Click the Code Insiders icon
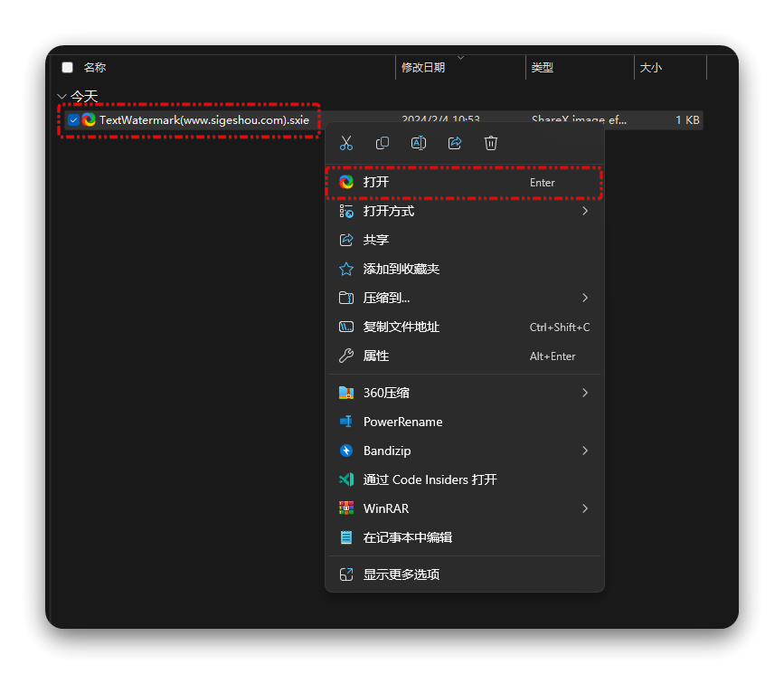Screen dimensions: 784x674 [x=347, y=479]
